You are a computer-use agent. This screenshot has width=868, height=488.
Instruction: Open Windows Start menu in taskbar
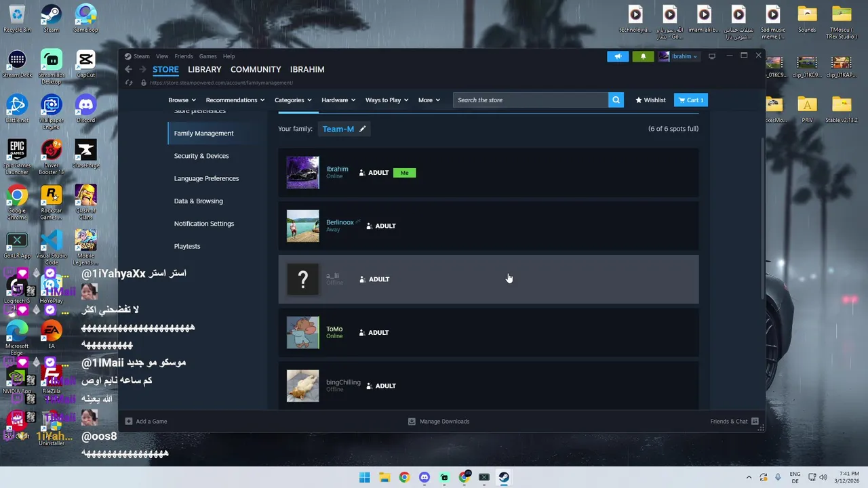pyautogui.click(x=365, y=477)
